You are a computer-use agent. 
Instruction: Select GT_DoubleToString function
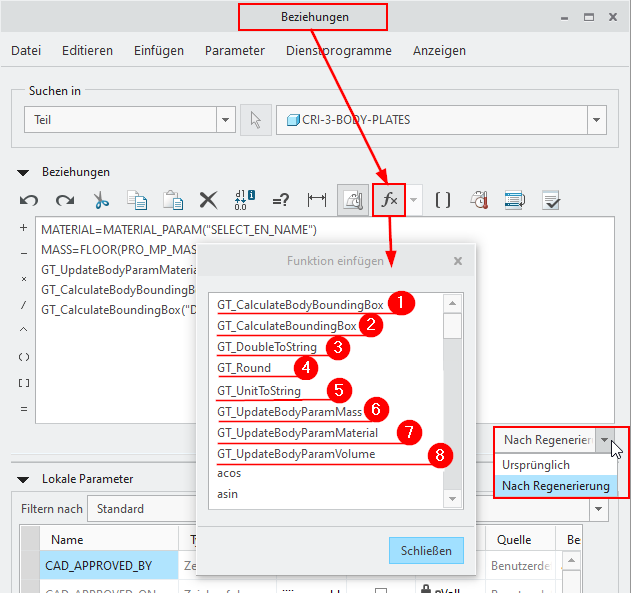pos(267,347)
